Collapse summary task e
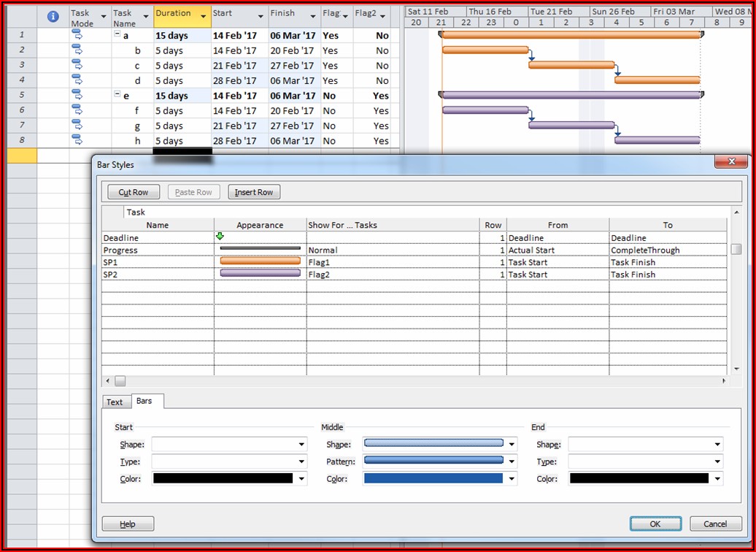This screenshot has height=552, width=756. click(x=117, y=95)
